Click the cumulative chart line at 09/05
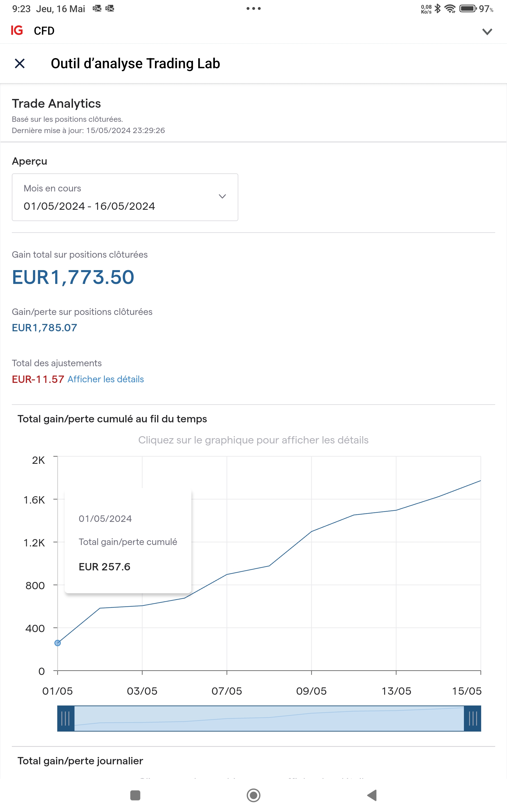The width and height of the screenshot is (507, 812). (x=312, y=531)
